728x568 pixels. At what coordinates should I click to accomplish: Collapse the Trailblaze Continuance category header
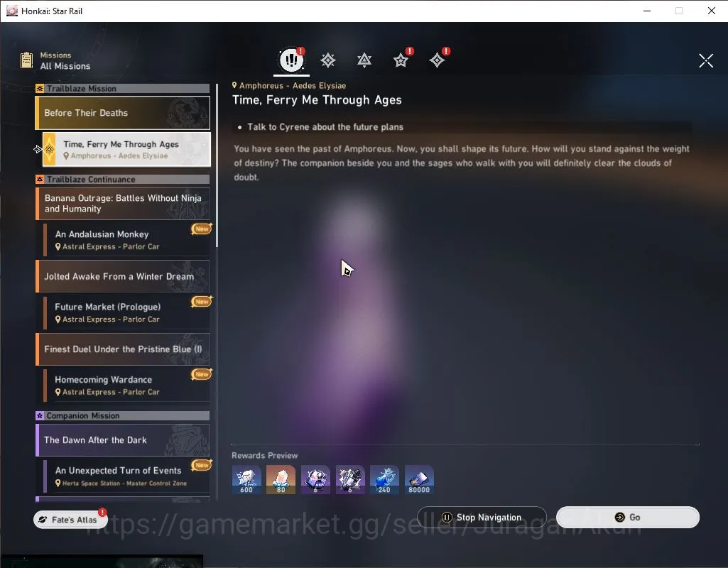click(123, 179)
